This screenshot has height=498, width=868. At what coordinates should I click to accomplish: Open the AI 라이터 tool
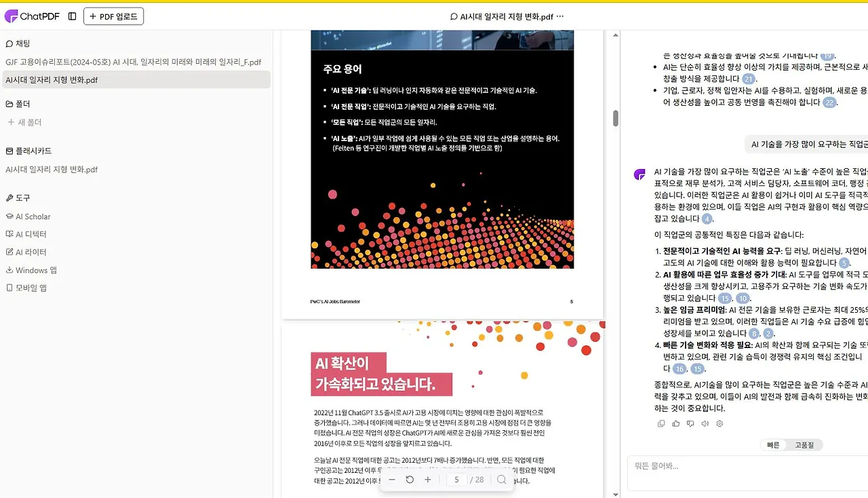[26, 252]
